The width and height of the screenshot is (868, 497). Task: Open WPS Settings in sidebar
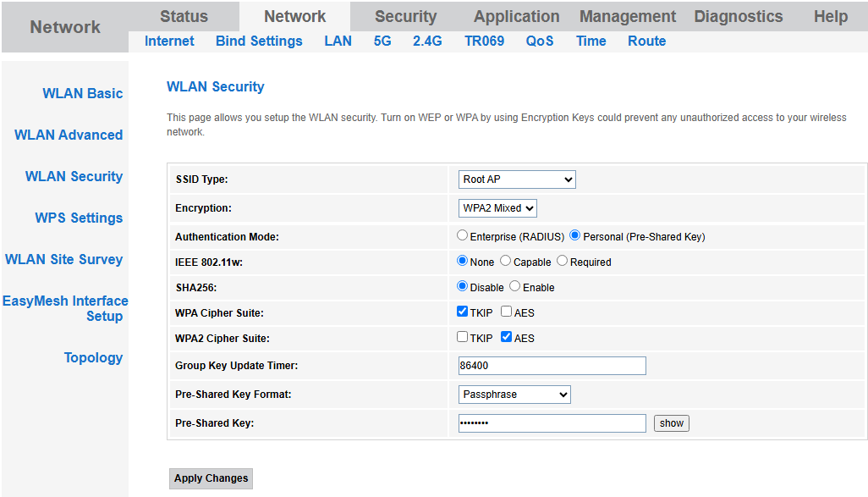pyautogui.click(x=79, y=218)
